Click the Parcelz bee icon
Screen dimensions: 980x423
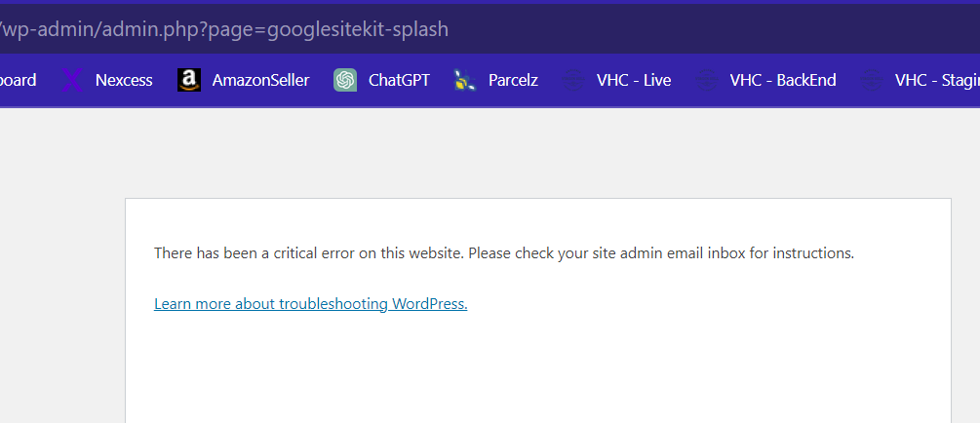pyautogui.click(x=465, y=80)
